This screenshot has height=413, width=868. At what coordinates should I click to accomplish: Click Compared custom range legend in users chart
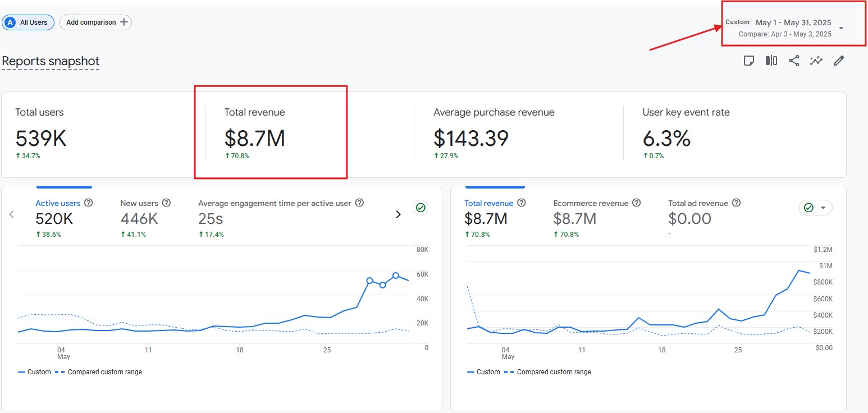(x=99, y=372)
